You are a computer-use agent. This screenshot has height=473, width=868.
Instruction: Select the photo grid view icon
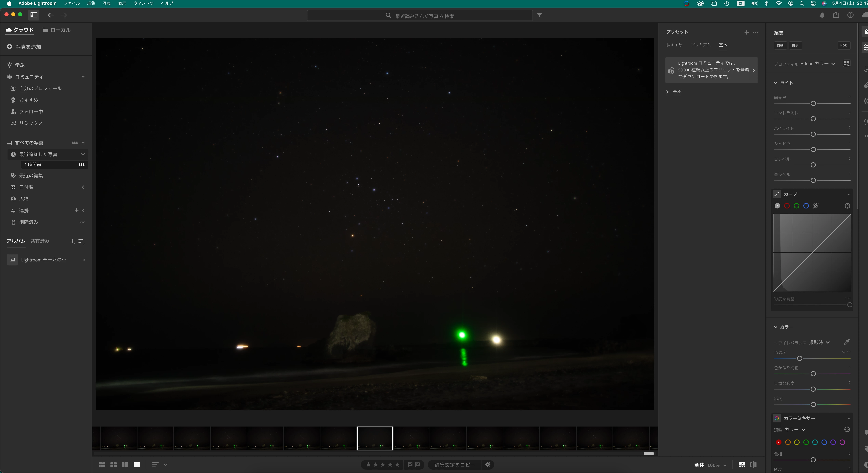(102, 465)
